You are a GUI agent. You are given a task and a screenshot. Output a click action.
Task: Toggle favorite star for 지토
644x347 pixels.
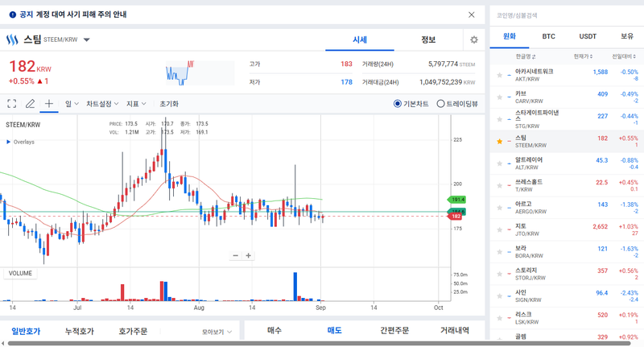click(499, 230)
